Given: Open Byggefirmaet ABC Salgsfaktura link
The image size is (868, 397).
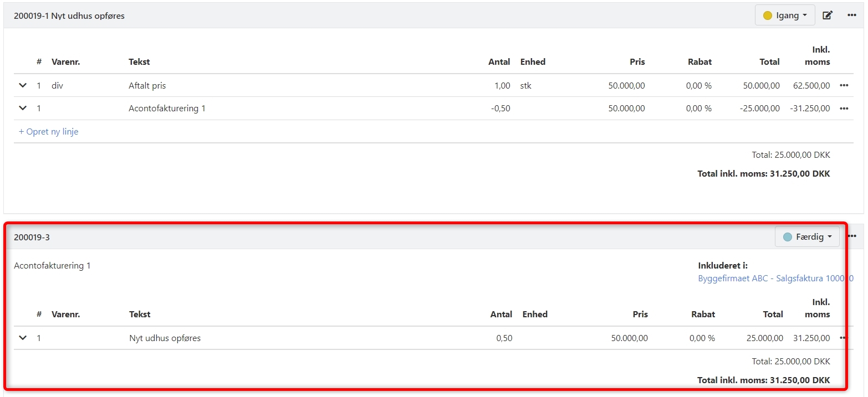Looking at the screenshot, I should (775, 279).
